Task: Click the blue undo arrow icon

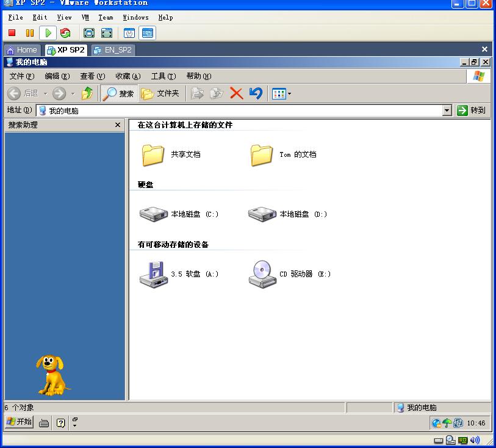Action: [x=256, y=93]
